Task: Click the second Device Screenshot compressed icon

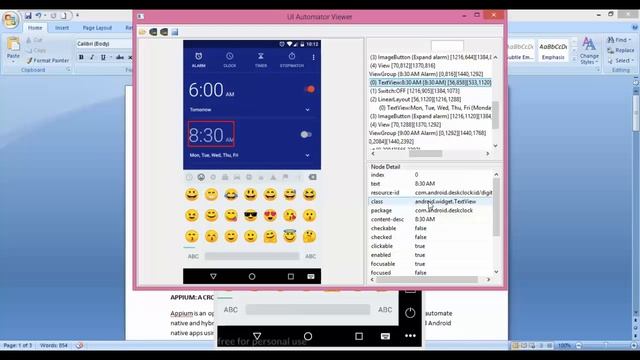Action: (164, 32)
